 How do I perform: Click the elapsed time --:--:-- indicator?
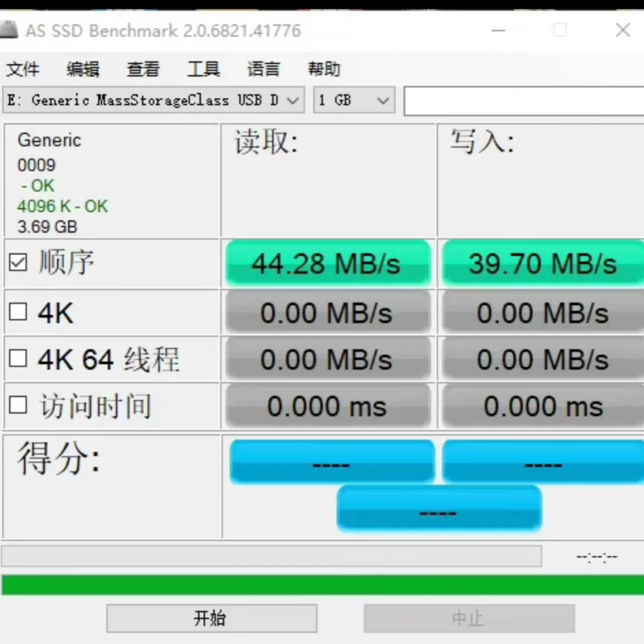pos(597,557)
